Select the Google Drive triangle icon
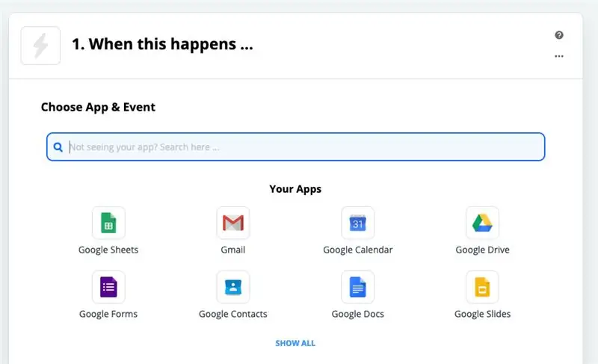This screenshot has width=598, height=364. tap(482, 223)
